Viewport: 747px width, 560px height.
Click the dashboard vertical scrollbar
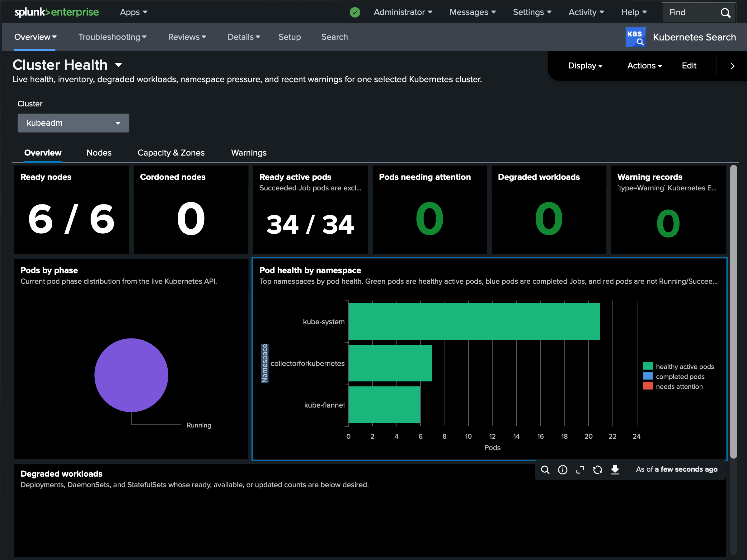pyautogui.click(x=733, y=311)
